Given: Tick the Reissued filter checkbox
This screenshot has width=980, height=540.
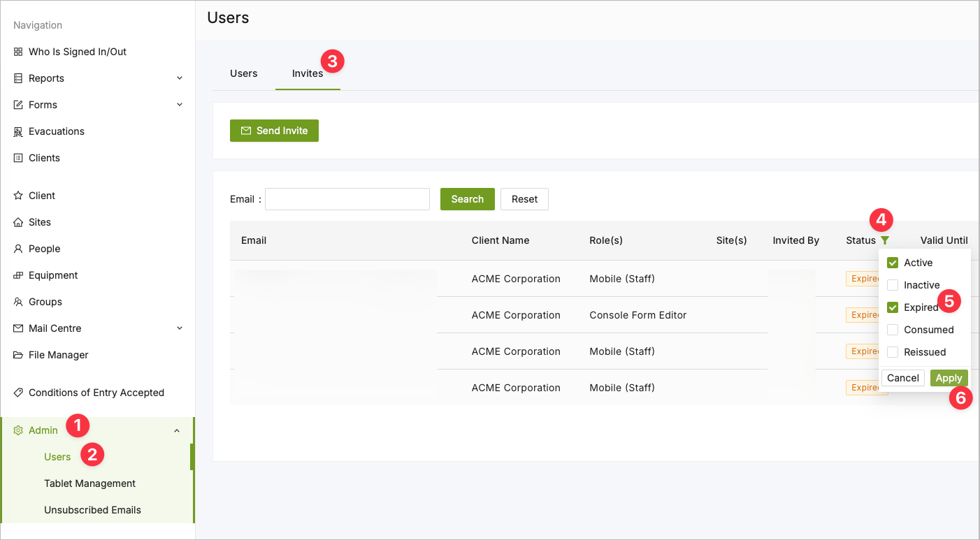Looking at the screenshot, I should [893, 352].
